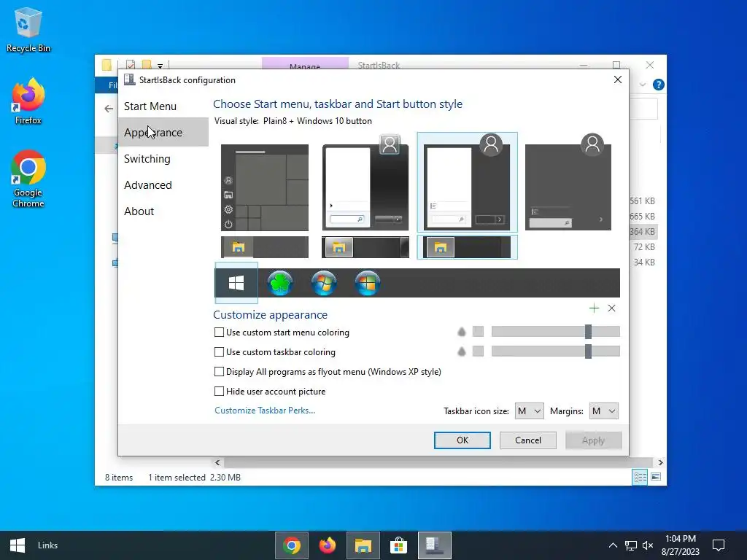Open Firefox from the taskbar
Image resolution: width=747 pixels, height=560 pixels.
click(328, 545)
